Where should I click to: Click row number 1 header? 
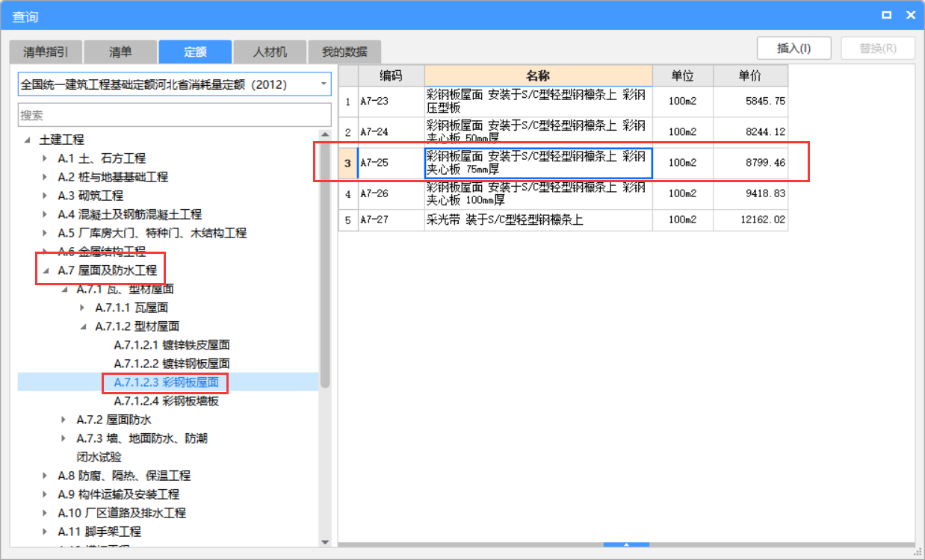(x=347, y=102)
